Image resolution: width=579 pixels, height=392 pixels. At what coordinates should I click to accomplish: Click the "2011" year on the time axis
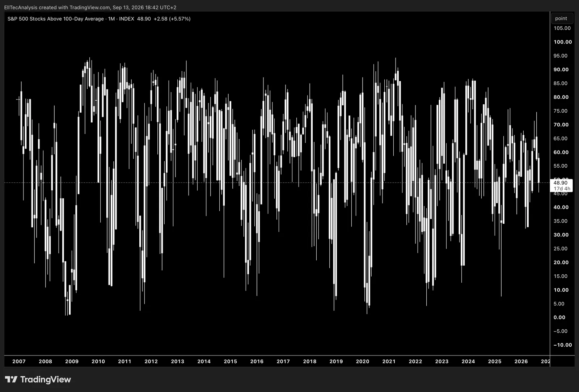tap(124, 361)
